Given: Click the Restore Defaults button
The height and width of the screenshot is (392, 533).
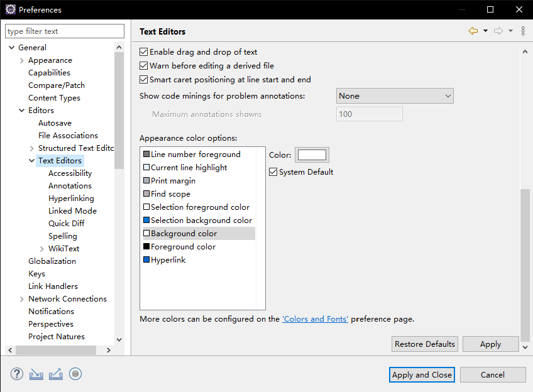Looking at the screenshot, I should point(424,344).
